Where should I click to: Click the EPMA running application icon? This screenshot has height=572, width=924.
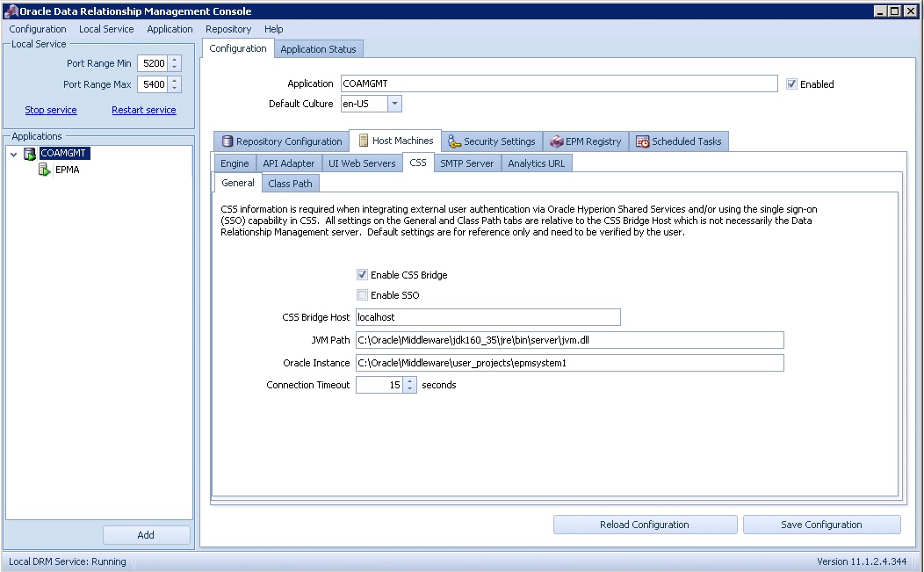pos(44,170)
